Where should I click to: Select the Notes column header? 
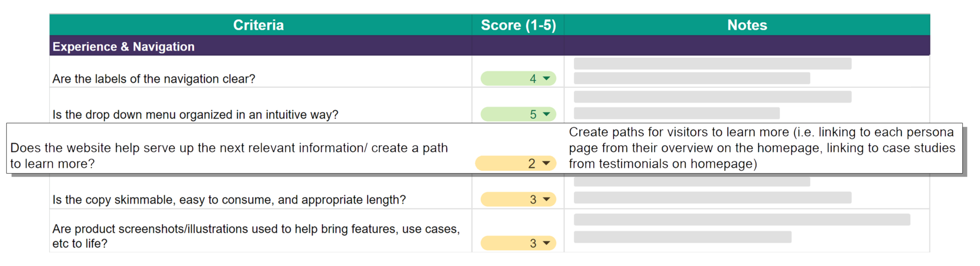point(746,25)
